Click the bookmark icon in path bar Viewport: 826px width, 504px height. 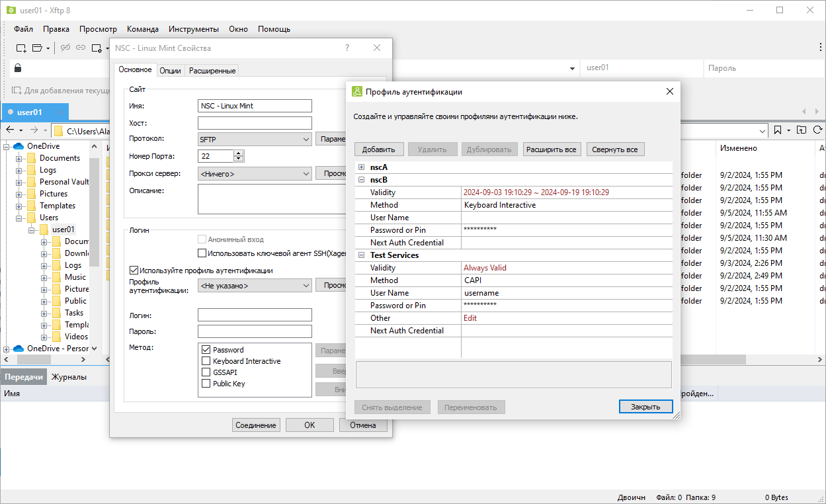pos(778,130)
